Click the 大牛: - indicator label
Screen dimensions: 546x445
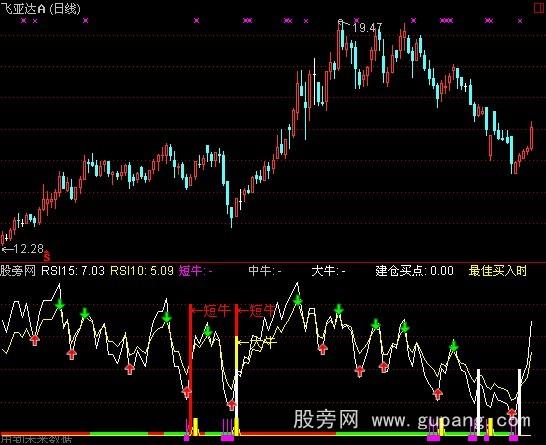pyautogui.click(x=328, y=271)
